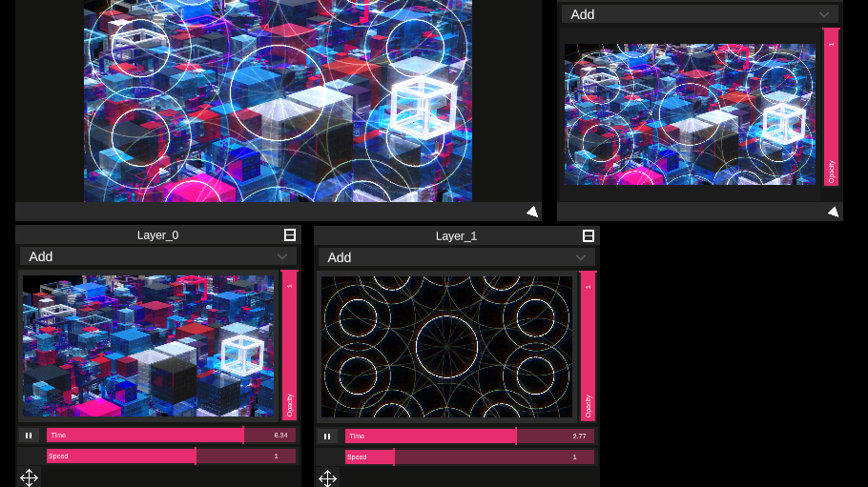Click the resize triangle of the main preview panel

click(532, 212)
